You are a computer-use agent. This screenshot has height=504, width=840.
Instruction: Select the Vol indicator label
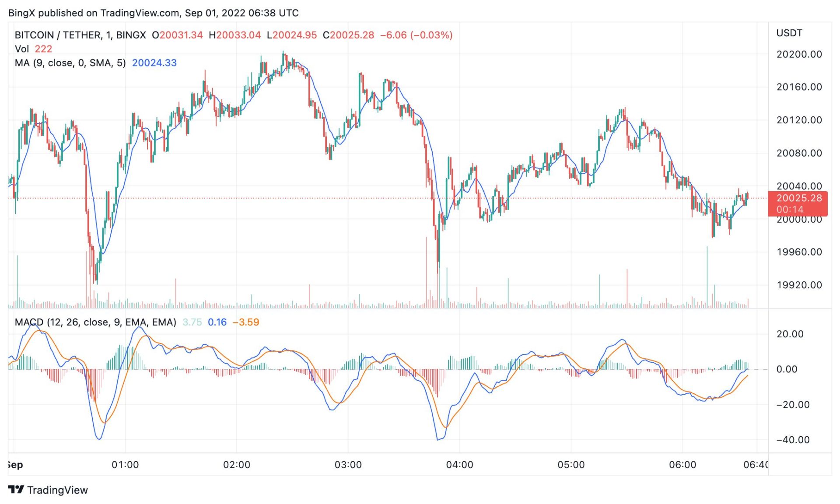click(x=22, y=49)
